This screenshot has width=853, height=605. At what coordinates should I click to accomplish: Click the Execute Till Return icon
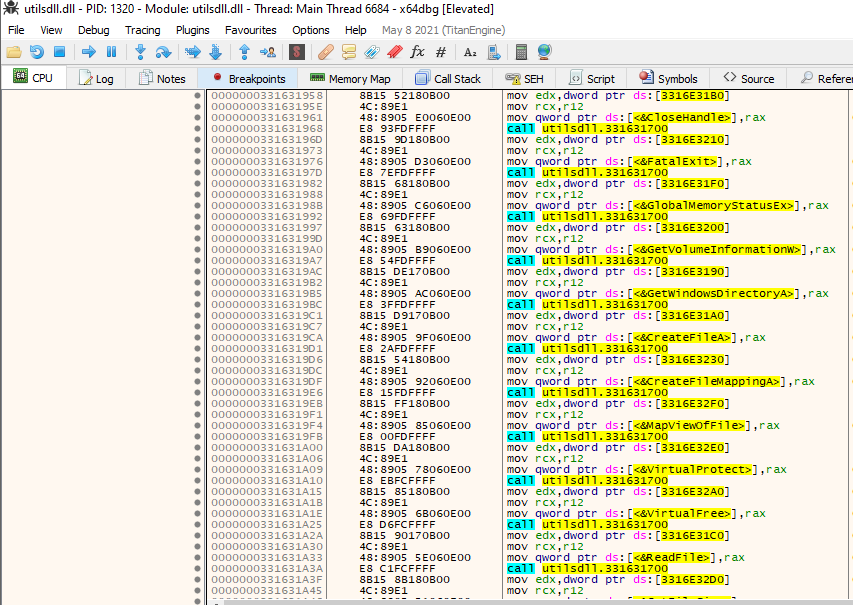pyautogui.click(x=244, y=52)
